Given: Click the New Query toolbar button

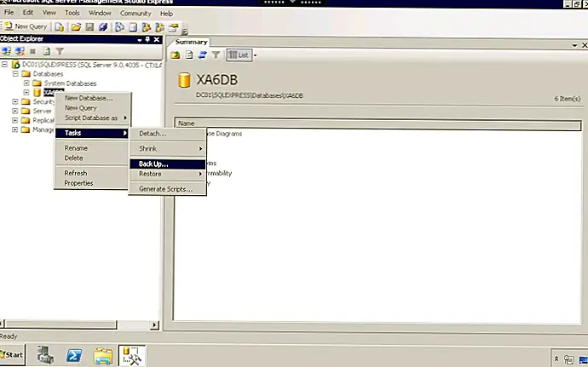Looking at the screenshot, I should (x=26, y=26).
